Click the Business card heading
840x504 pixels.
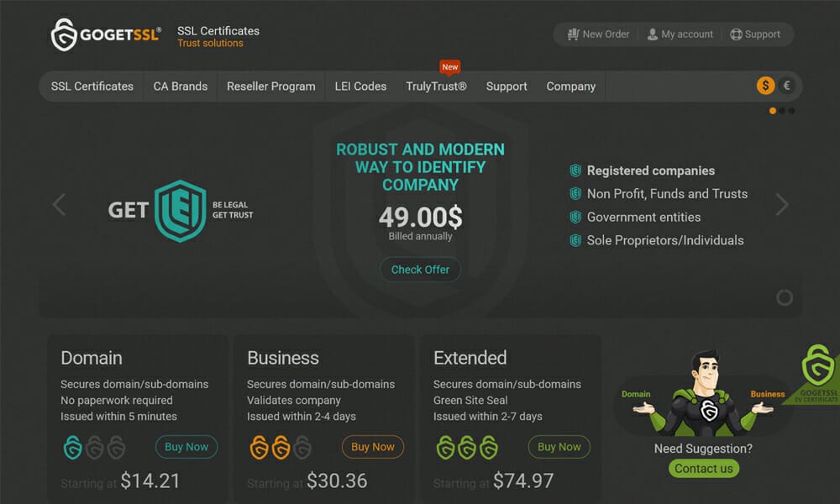pyautogui.click(x=283, y=358)
